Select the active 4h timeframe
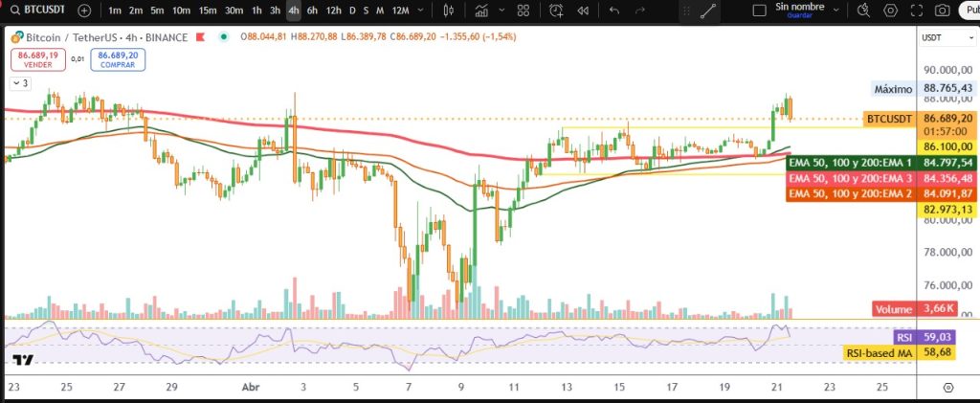This screenshot has height=403, width=980. click(294, 11)
